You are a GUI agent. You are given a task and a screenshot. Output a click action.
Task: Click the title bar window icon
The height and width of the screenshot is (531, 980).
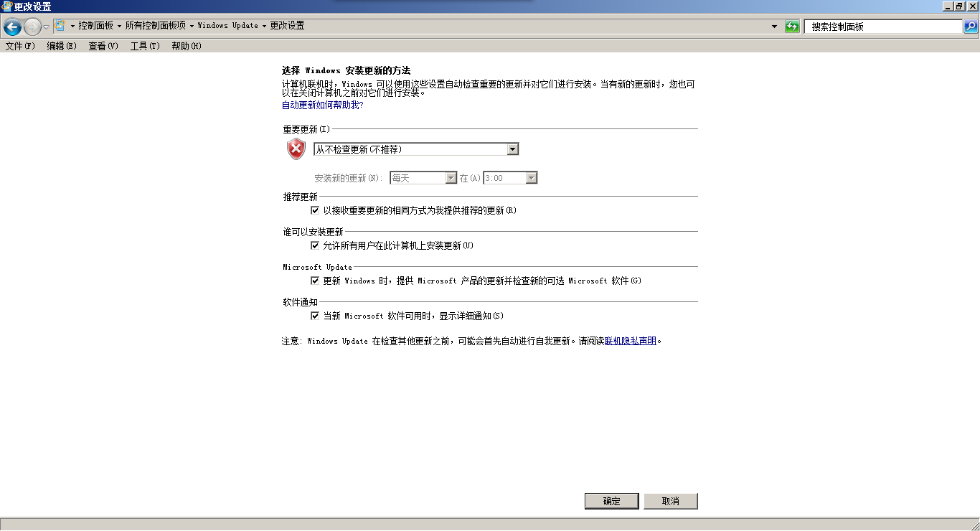6,6
